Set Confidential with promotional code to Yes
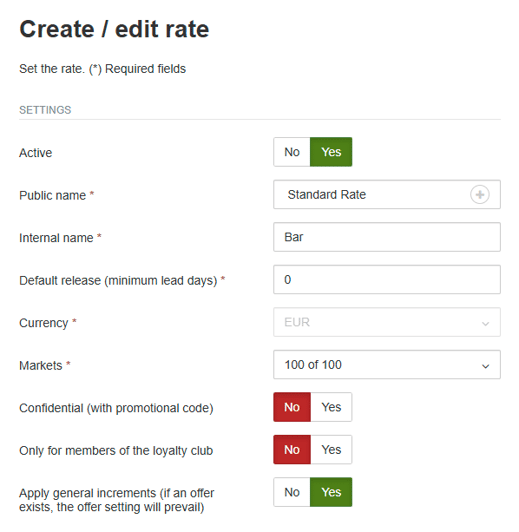The height and width of the screenshot is (532, 519). [x=331, y=407]
